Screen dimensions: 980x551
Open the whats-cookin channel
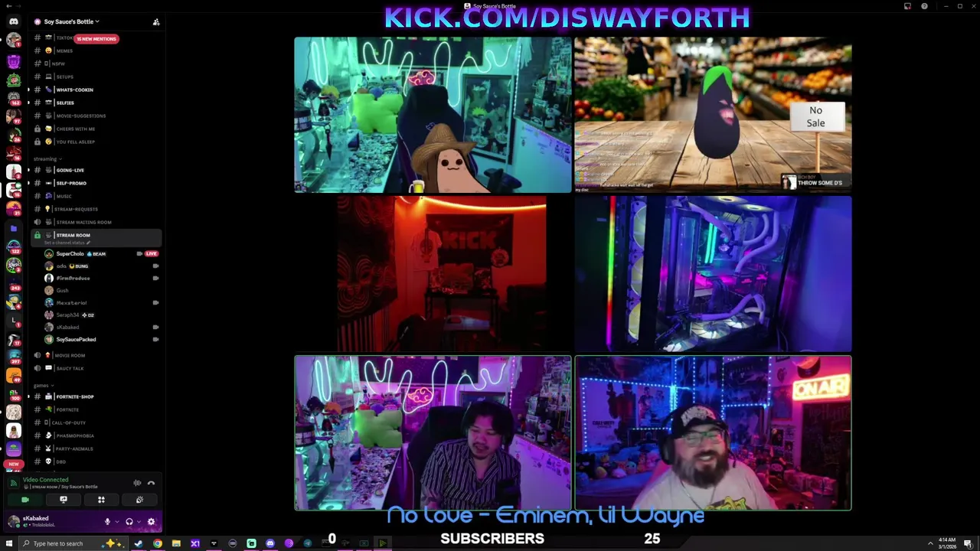click(x=96, y=90)
